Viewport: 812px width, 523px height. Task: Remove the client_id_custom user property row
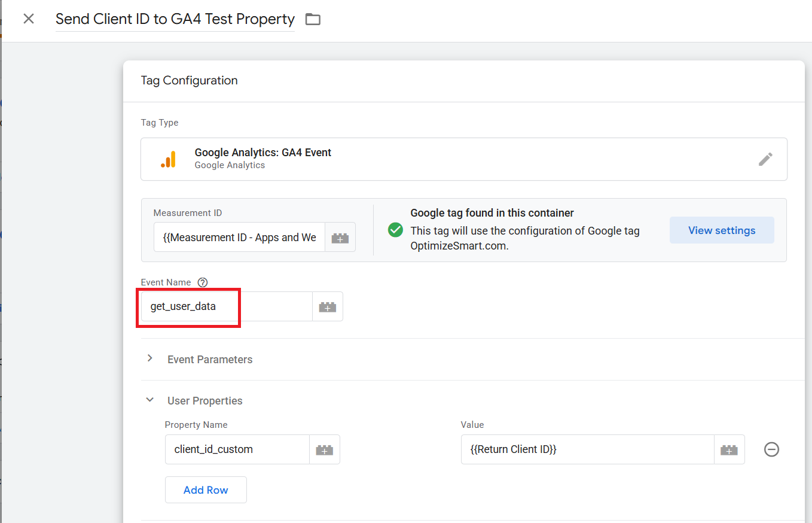pos(771,449)
